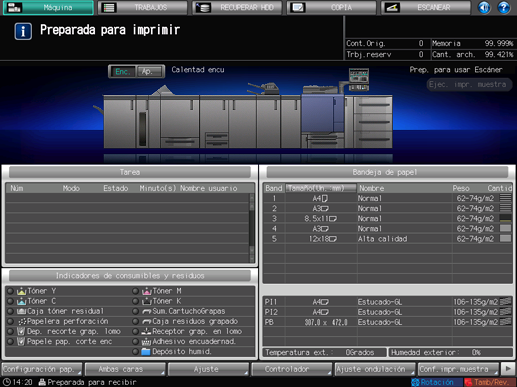Viewport: 517px width, 387px height.
Task: Click the Tóner C status indicator circle
Action: point(10,301)
